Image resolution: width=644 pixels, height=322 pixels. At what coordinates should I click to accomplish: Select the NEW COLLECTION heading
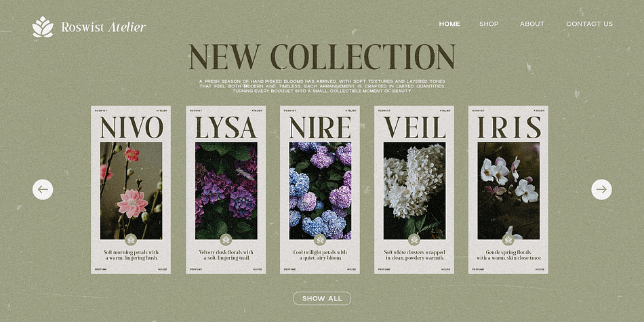tap(321, 57)
